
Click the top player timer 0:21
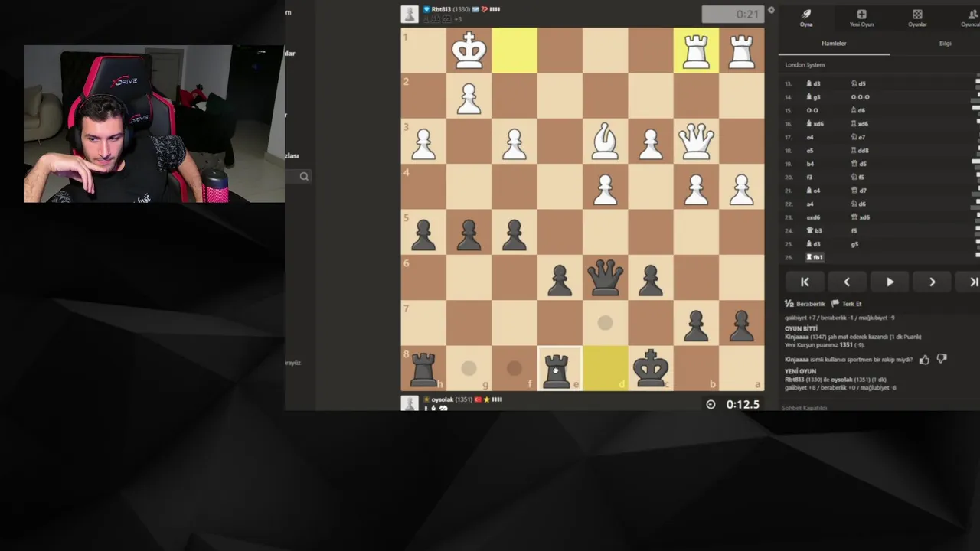point(733,14)
